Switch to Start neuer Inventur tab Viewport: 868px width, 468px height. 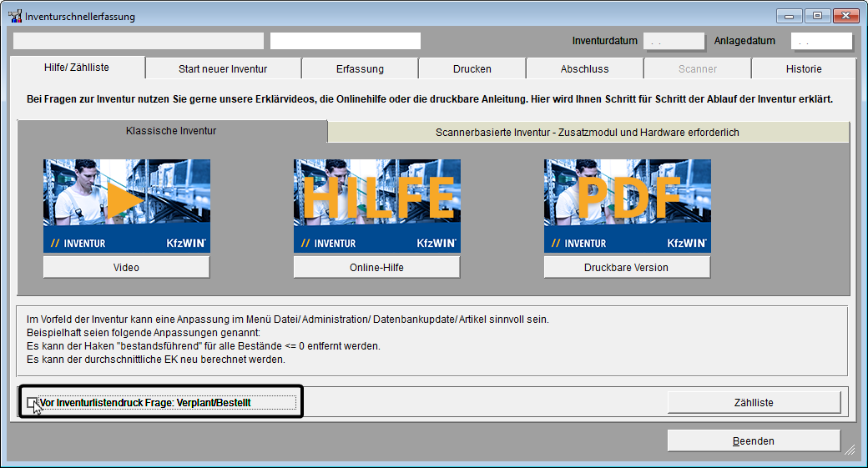(x=223, y=69)
